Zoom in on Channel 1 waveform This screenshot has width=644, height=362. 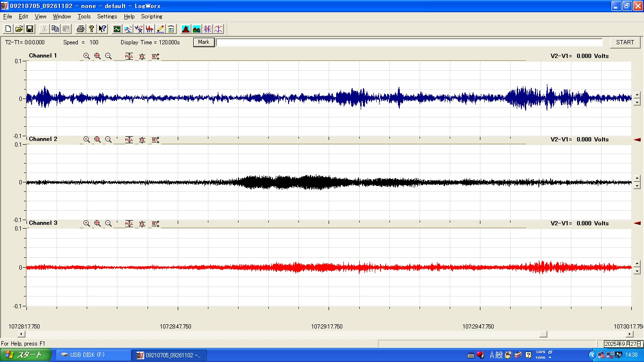coord(87,56)
